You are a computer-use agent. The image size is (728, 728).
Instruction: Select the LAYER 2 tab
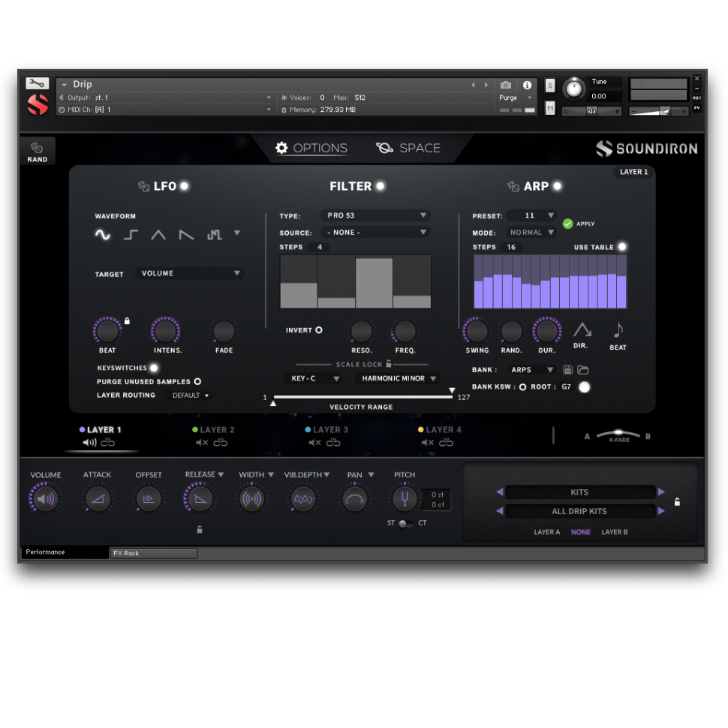(213, 430)
